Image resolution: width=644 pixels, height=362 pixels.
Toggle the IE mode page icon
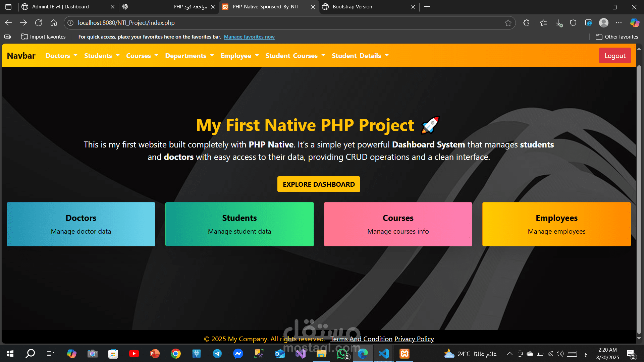coord(588,23)
